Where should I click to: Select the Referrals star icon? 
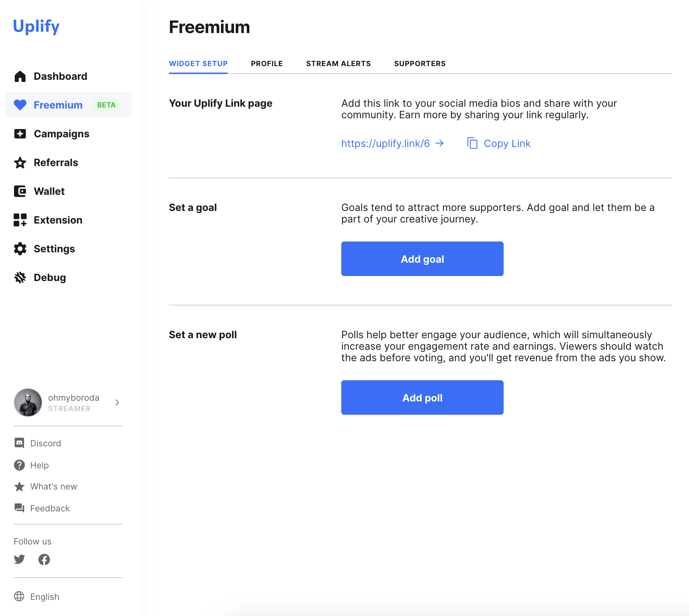[20, 162]
